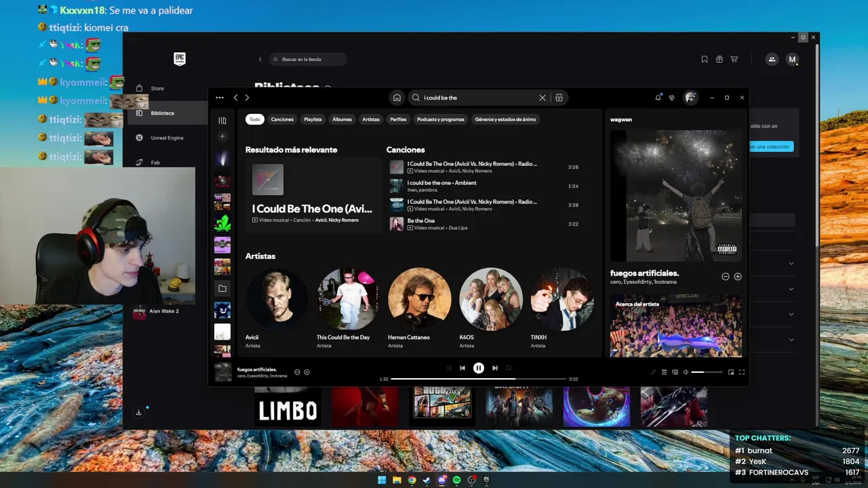868x488 pixels.
Task: Add fuegos artificiales via now-playing panel plus
Action: point(738,277)
